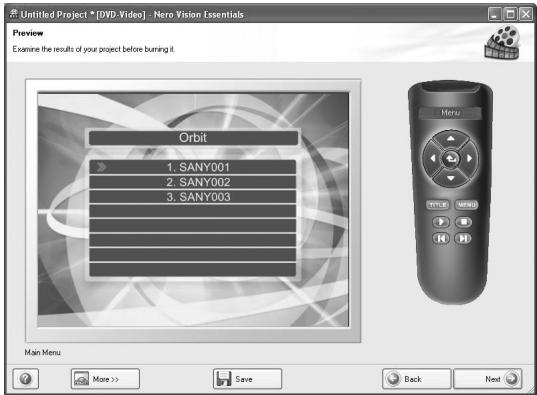537x395 pixels.
Task: Minimize the Nero Vision window
Action: [x=494, y=14]
